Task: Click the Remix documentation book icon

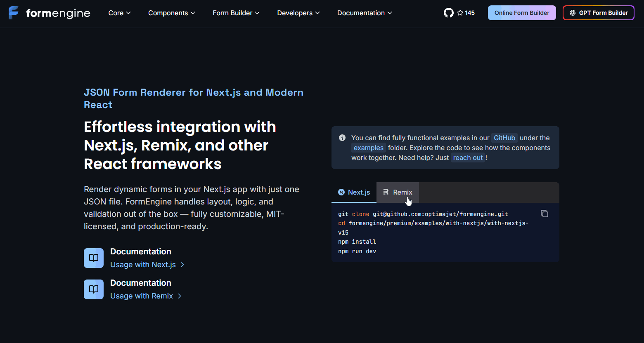Action: [94, 289]
